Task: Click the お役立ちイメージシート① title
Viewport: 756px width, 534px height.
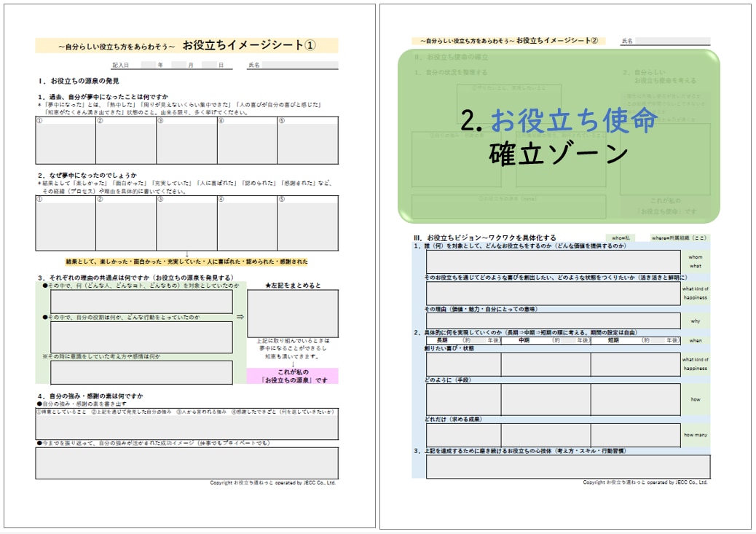Action: point(249,45)
